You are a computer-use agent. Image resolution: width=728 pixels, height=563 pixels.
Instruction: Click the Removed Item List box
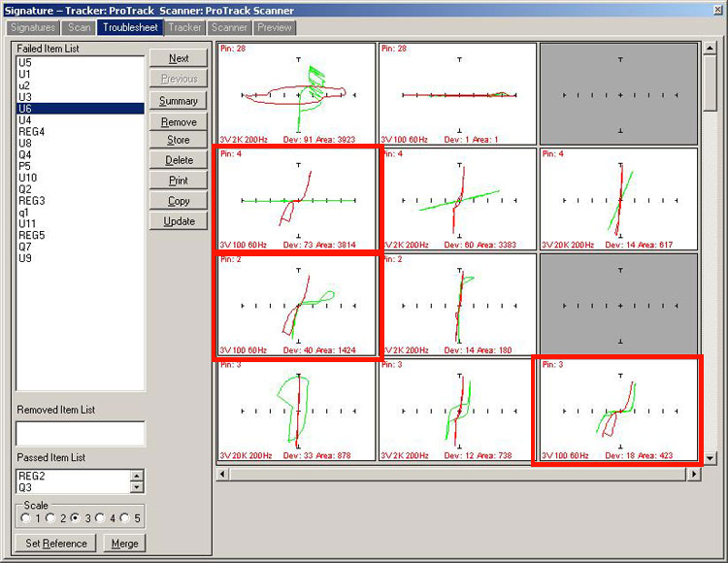81,434
